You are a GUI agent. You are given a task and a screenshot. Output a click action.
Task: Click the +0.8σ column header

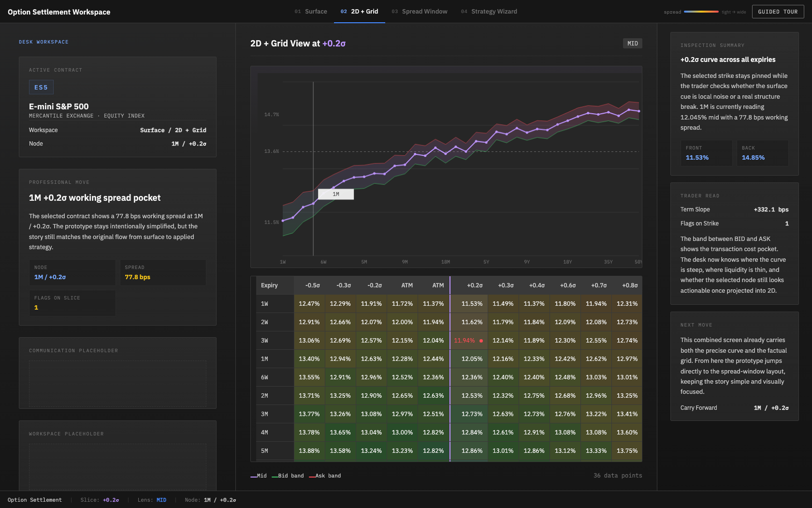[627, 285]
